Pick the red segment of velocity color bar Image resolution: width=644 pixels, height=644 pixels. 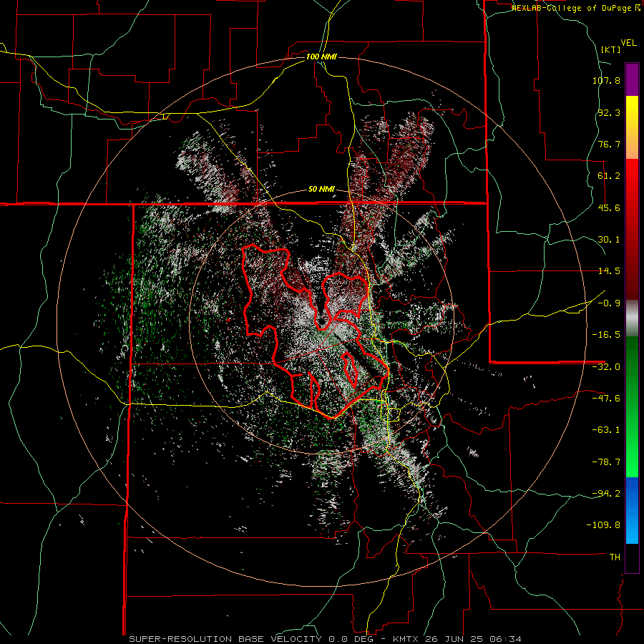coord(632,229)
